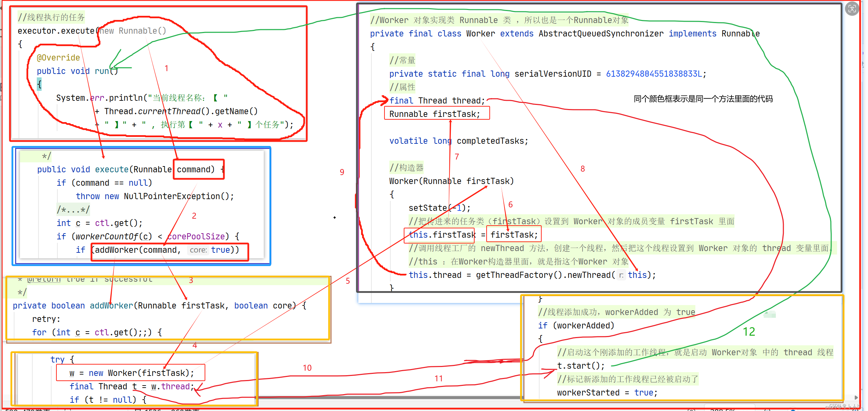Click 'w = new Worker(firstTask);' statement
This screenshot has width=868, height=411.
tap(132, 373)
